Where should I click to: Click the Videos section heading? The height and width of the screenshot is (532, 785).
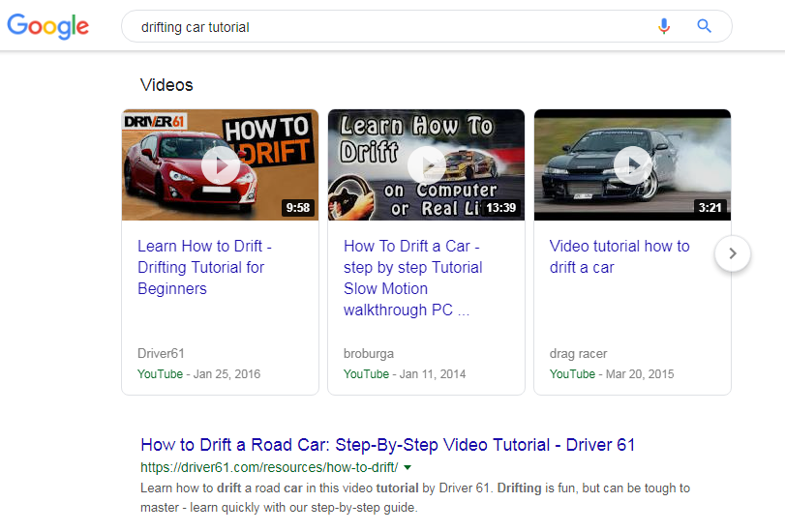point(166,85)
